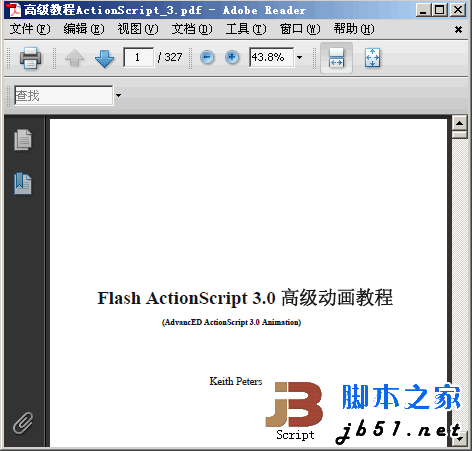Viewport: 472px width, 451px height.
Task: Open the 帮助(H) menu
Action: (354, 29)
